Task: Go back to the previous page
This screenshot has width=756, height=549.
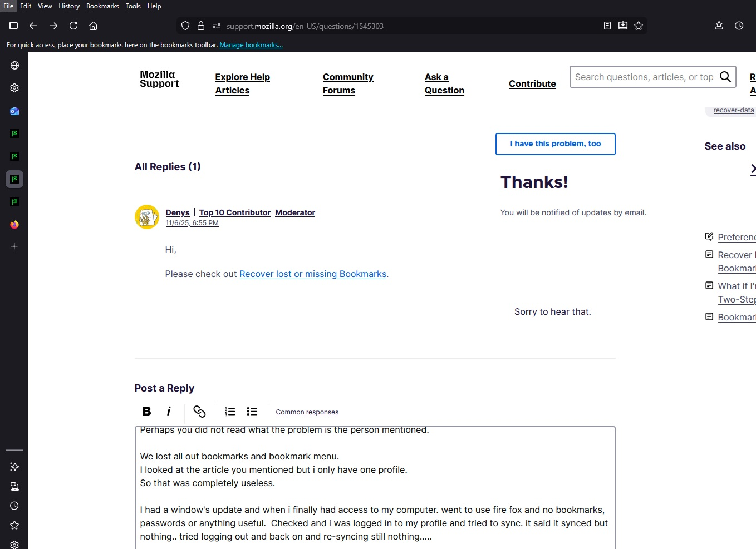Action: [x=33, y=26]
